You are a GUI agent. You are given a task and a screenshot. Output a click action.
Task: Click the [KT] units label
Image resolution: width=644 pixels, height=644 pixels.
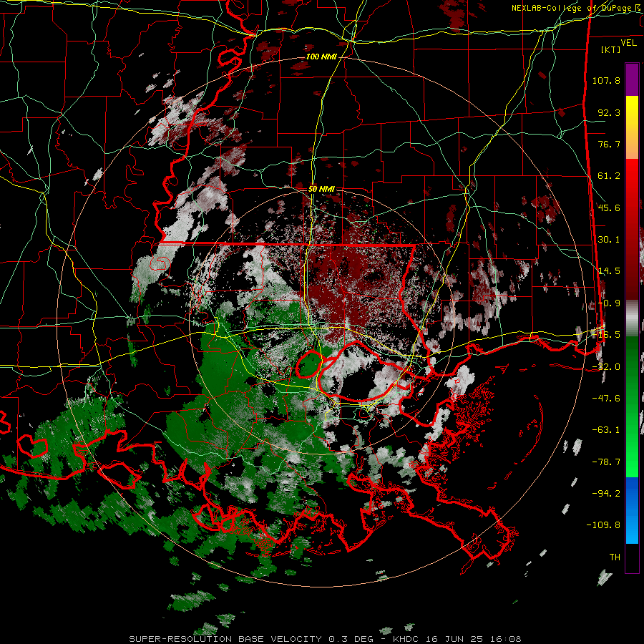coord(611,49)
